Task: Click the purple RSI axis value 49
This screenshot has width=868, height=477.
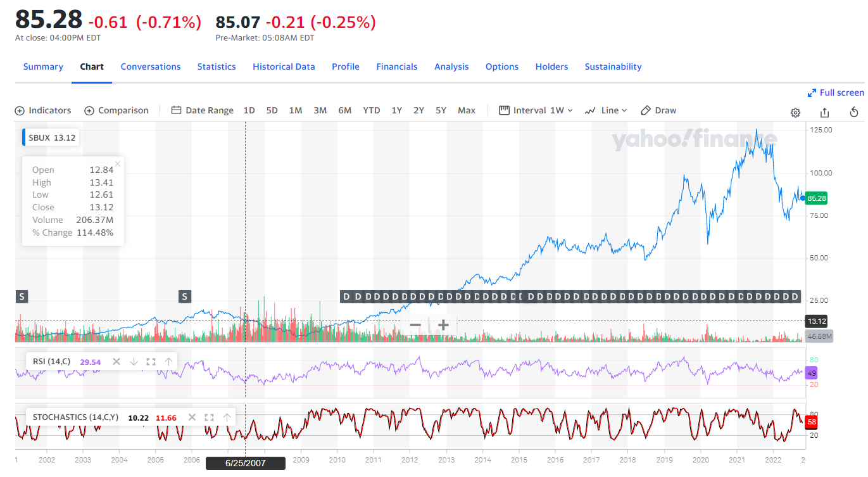Action: point(811,372)
